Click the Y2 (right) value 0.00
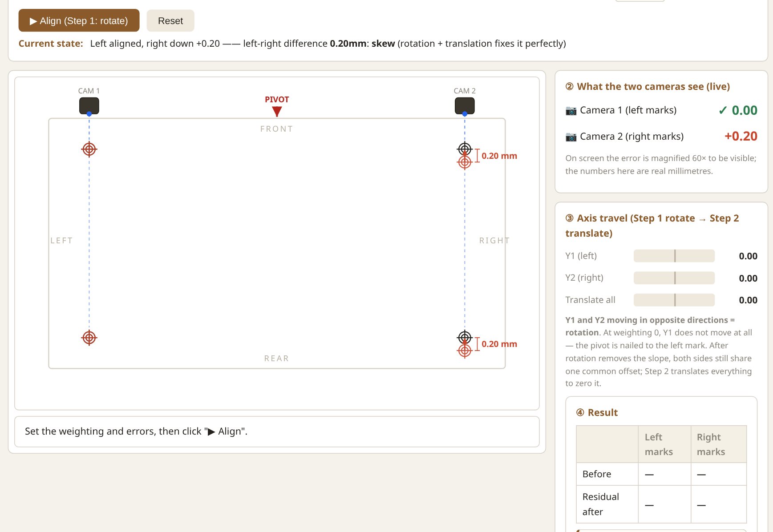Viewport: 773px width, 532px height. tap(748, 278)
